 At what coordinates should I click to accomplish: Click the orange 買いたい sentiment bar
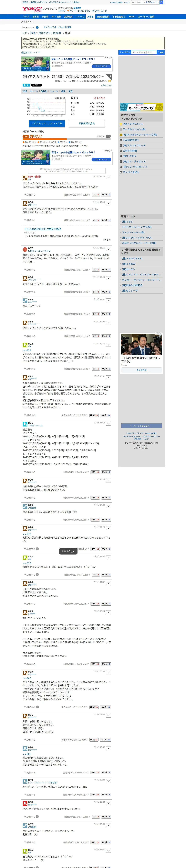(x=45, y=139)
